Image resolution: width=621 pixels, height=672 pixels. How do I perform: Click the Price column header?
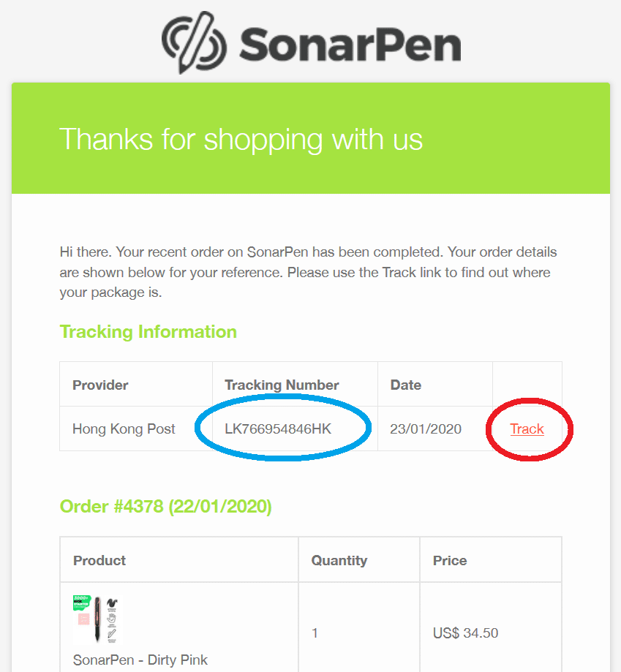coord(450,561)
